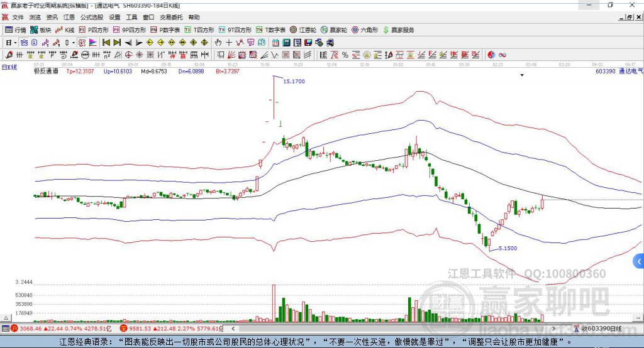Open the 设置 menu
This screenshot has width=644, height=348.
pyautogui.click(x=114, y=17)
